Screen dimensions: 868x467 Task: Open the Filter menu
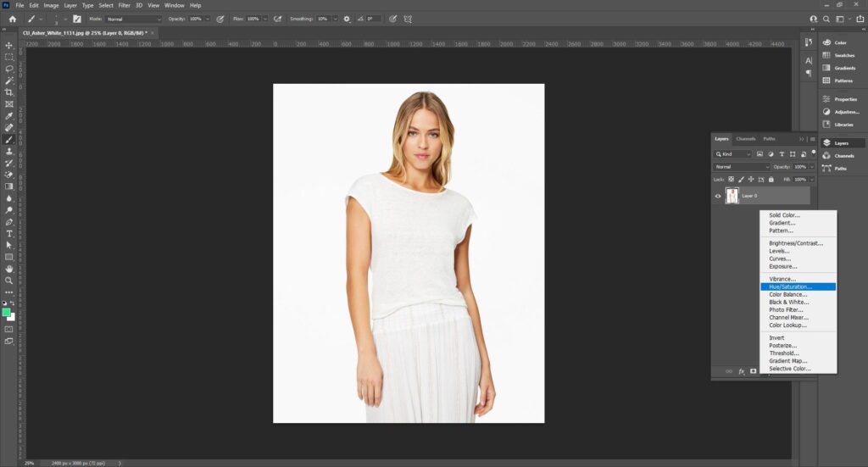pyautogui.click(x=124, y=5)
